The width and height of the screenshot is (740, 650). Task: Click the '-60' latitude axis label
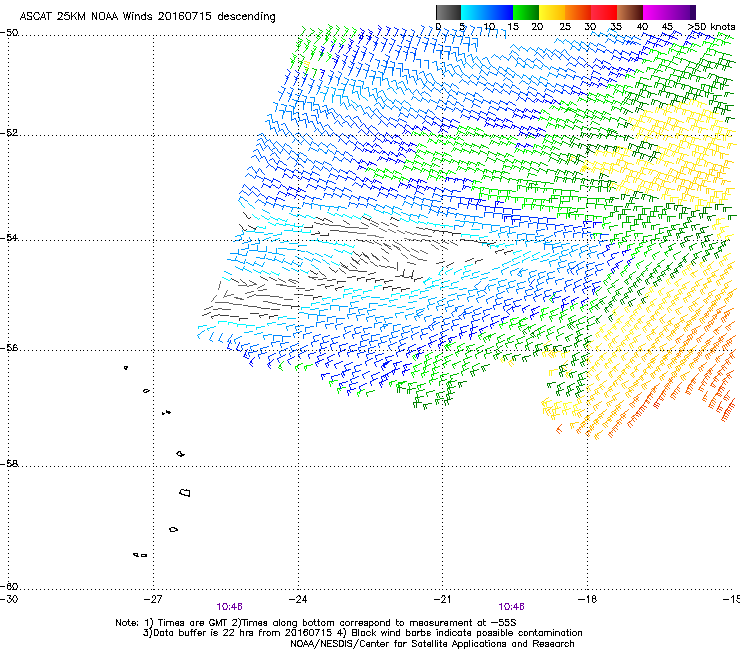click(x=9, y=587)
